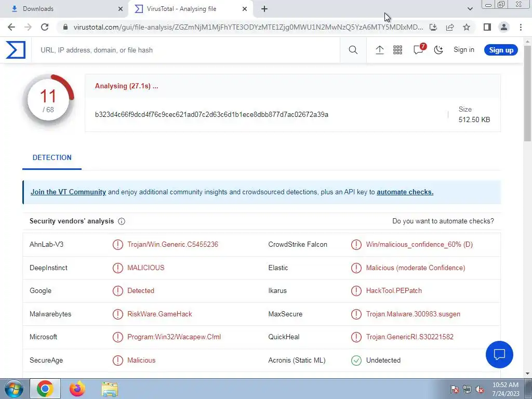Screen dimensions: 532x399
Task: Open the notifications icon with badge 7
Action: (x=419, y=49)
